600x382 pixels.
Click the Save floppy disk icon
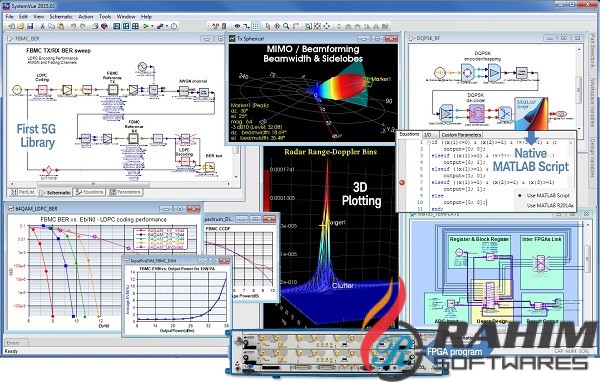[30, 26]
